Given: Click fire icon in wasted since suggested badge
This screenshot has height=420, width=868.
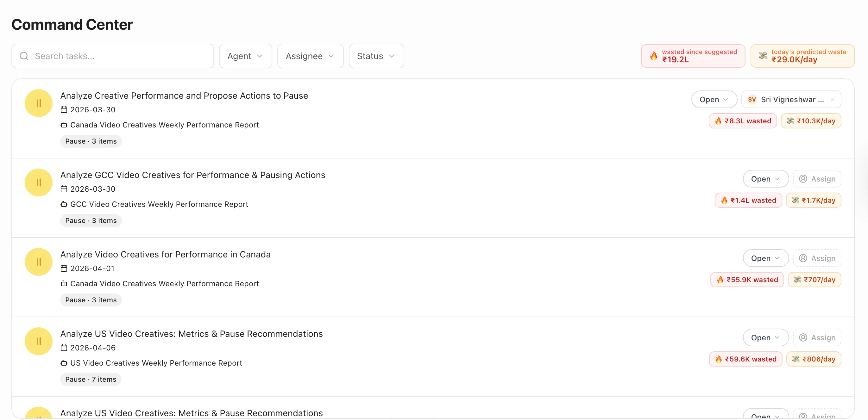Looking at the screenshot, I should click(653, 56).
